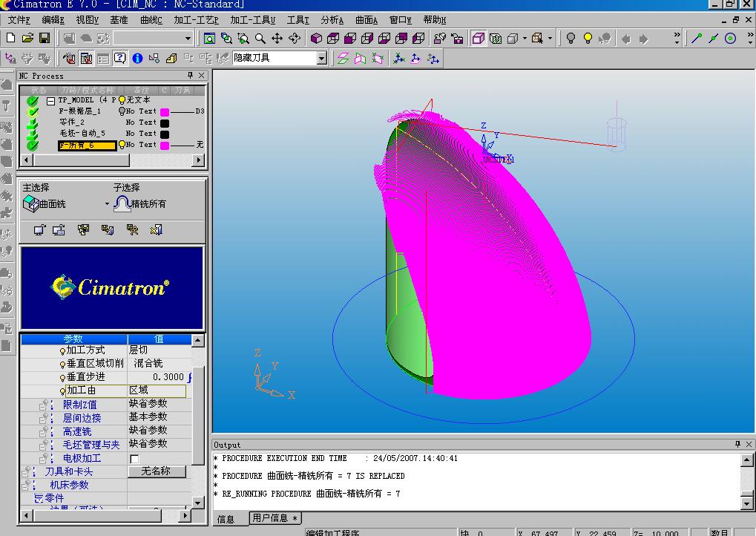Expand the 毛坯管理与夹 parameter group
The width and height of the screenshot is (756, 536).
(45, 445)
